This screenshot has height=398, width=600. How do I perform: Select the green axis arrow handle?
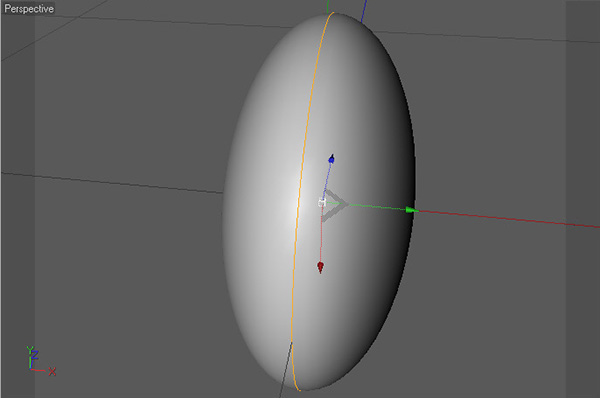(412, 210)
